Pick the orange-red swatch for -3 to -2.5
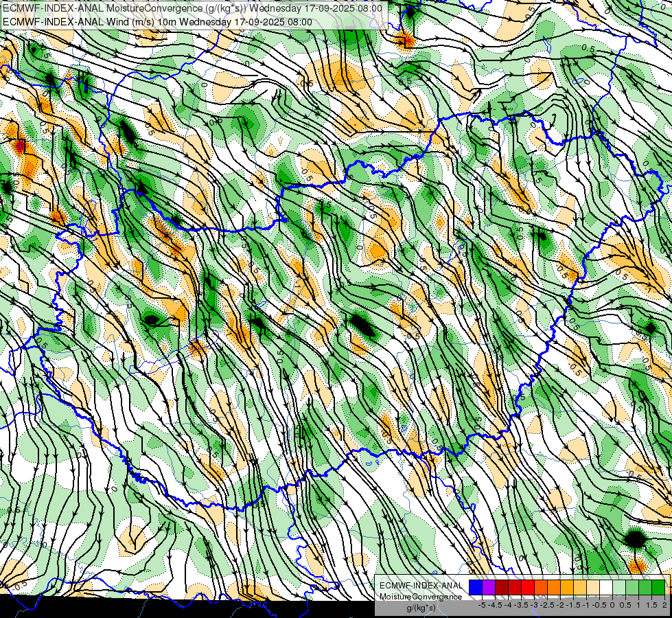This screenshot has height=618, width=672. click(x=541, y=588)
